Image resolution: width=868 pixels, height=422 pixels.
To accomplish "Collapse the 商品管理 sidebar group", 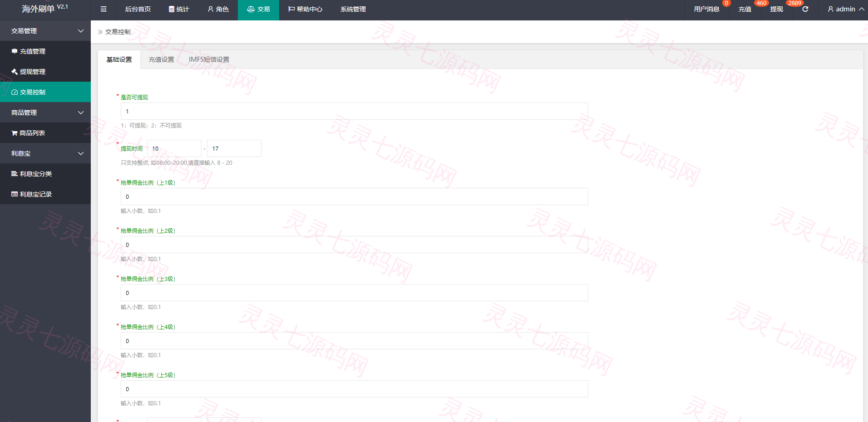I will [45, 113].
